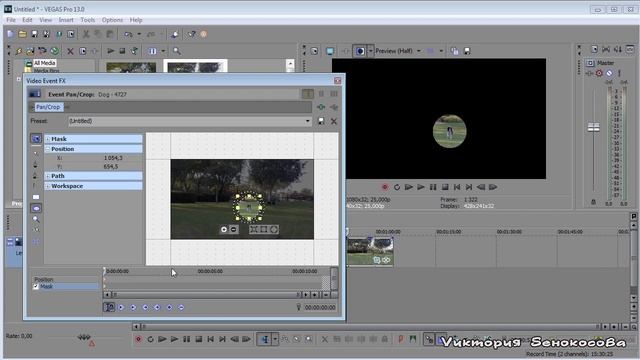Expand the Mask property group
640x360 pixels.
[48, 139]
